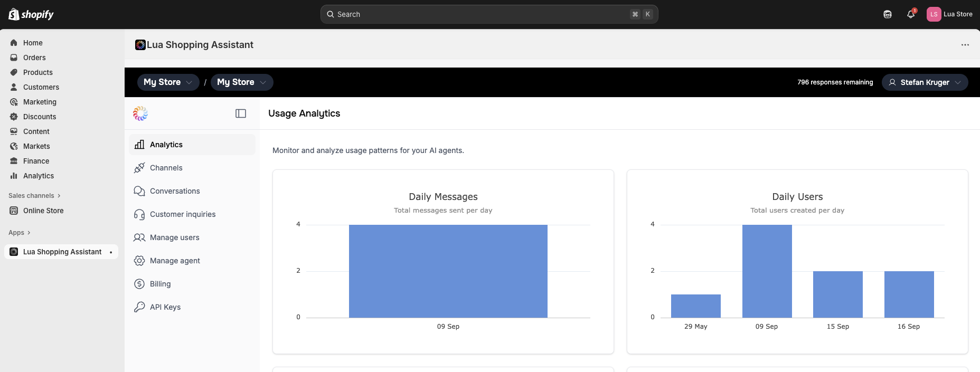Image resolution: width=980 pixels, height=372 pixels.
Task: Open the Shopify inbox icon in the header
Action: tap(887, 14)
